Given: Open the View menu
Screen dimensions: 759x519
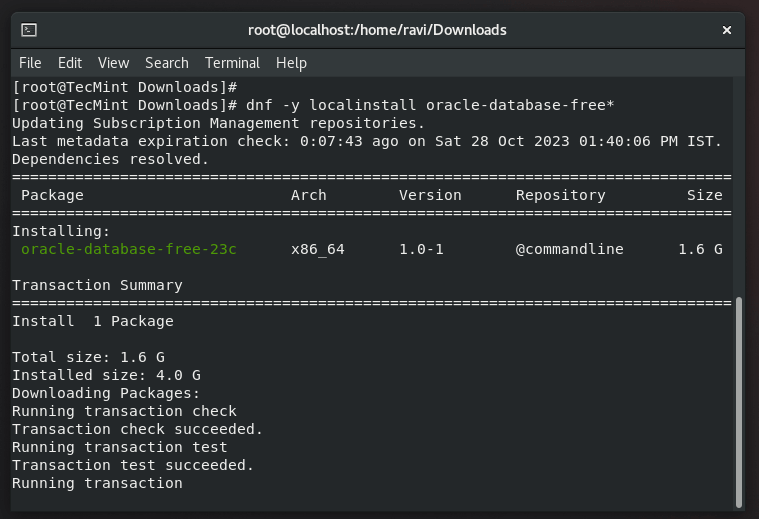Looking at the screenshot, I should [x=113, y=63].
